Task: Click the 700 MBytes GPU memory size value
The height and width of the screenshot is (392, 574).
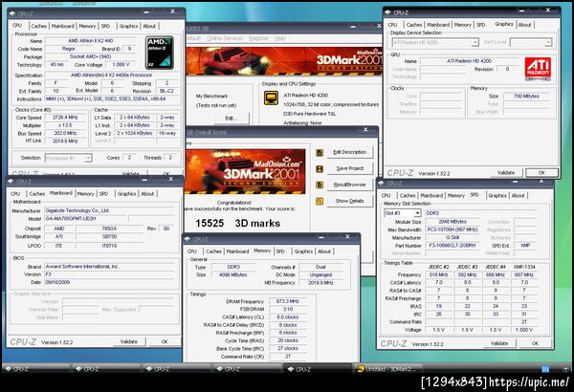Action: click(x=526, y=97)
